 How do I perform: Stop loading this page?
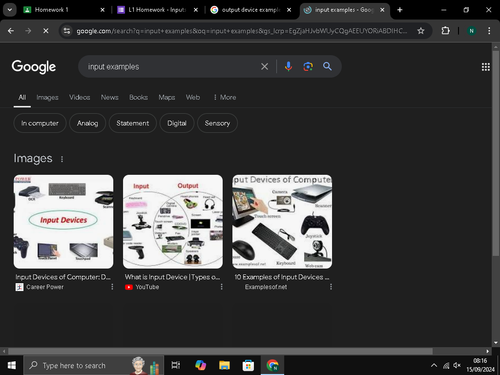(x=46, y=31)
